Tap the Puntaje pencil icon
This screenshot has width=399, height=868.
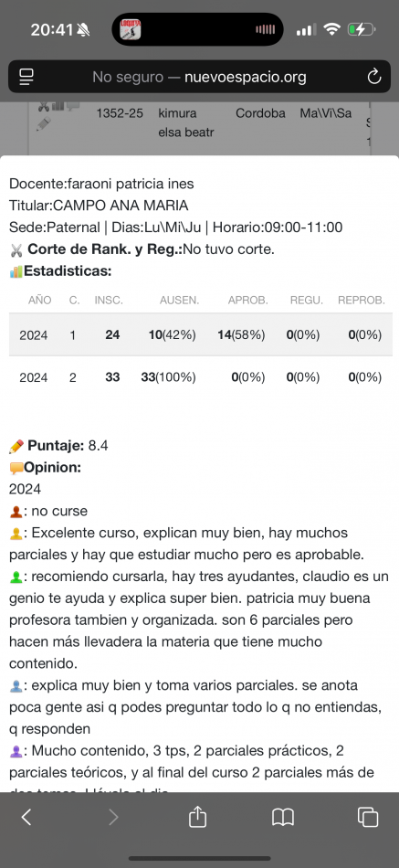coord(16,446)
